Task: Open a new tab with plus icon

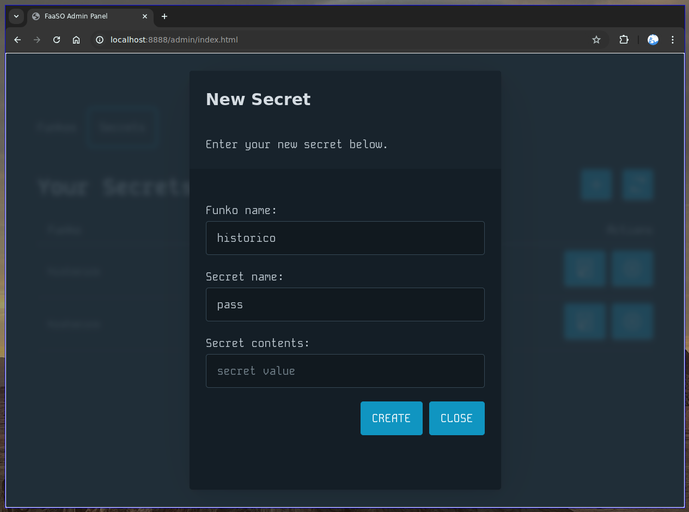Action: [164, 16]
